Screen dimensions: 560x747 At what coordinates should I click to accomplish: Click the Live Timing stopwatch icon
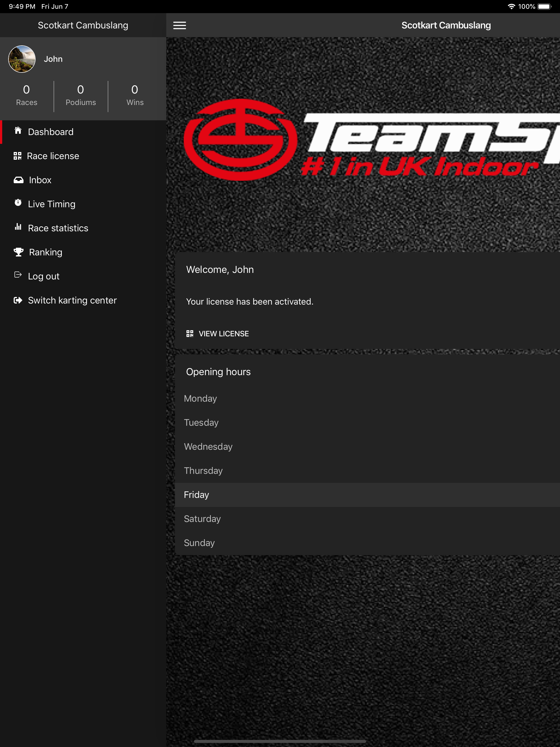click(18, 203)
